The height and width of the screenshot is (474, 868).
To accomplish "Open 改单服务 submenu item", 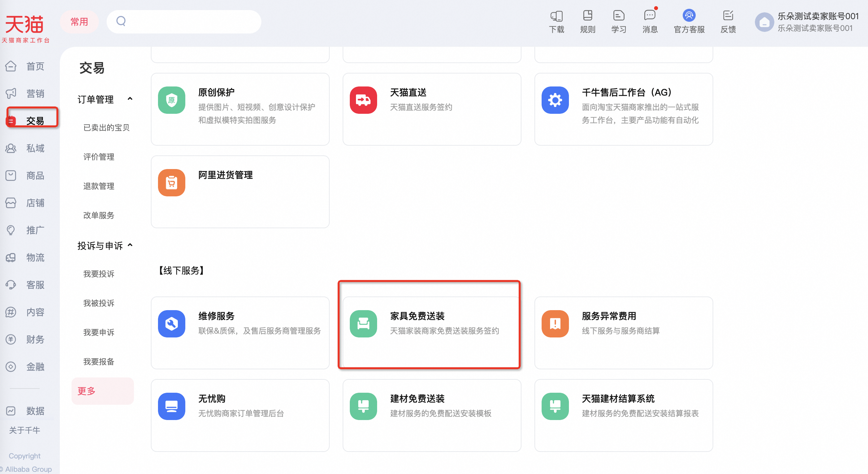I will click(99, 216).
